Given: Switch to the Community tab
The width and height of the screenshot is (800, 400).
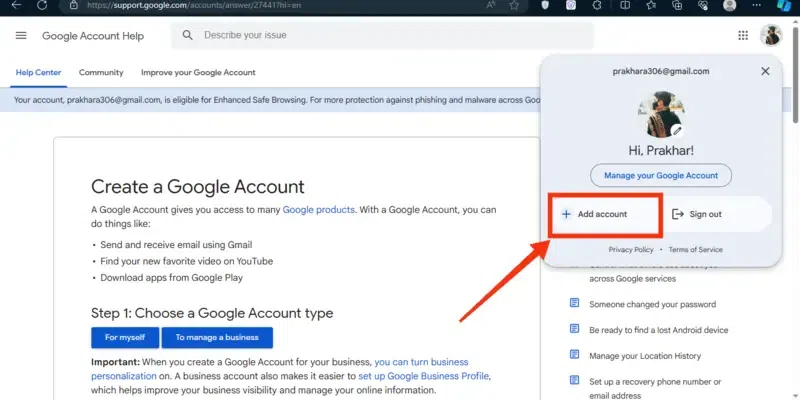Looking at the screenshot, I should point(101,72).
